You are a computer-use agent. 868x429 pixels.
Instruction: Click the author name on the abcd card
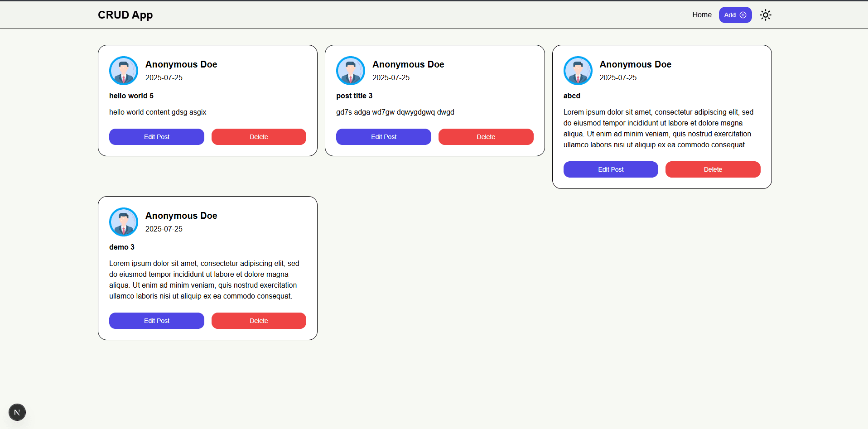pyautogui.click(x=635, y=64)
